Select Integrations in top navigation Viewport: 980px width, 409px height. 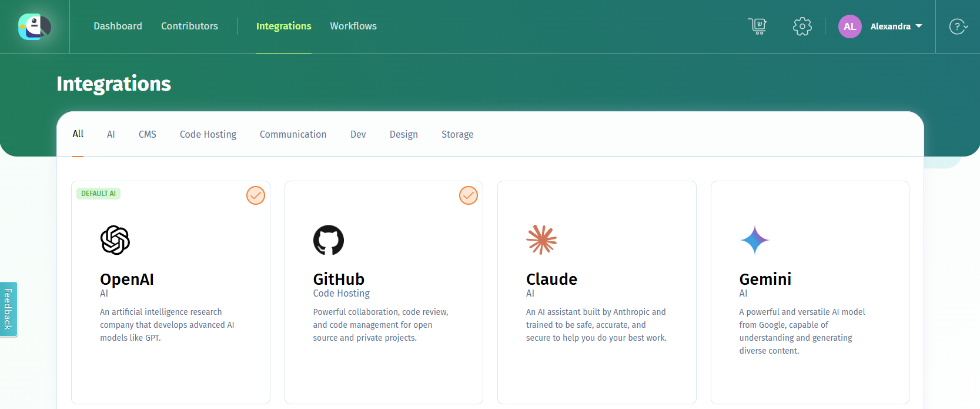tap(284, 26)
